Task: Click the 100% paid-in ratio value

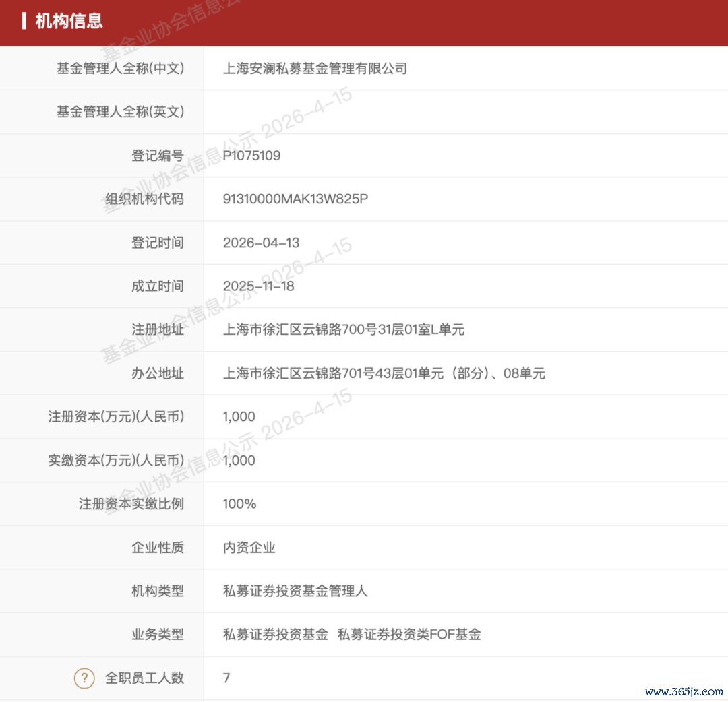Action: point(239,504)
